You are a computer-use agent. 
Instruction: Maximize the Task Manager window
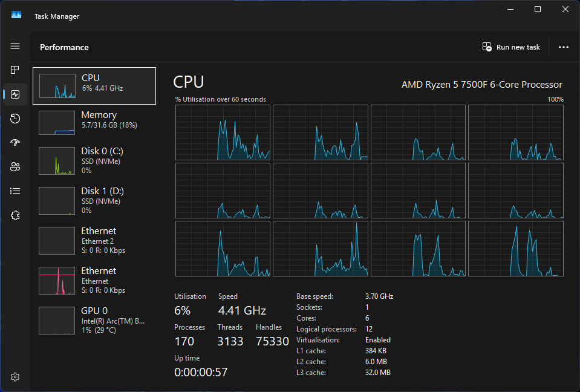point(537,9)
